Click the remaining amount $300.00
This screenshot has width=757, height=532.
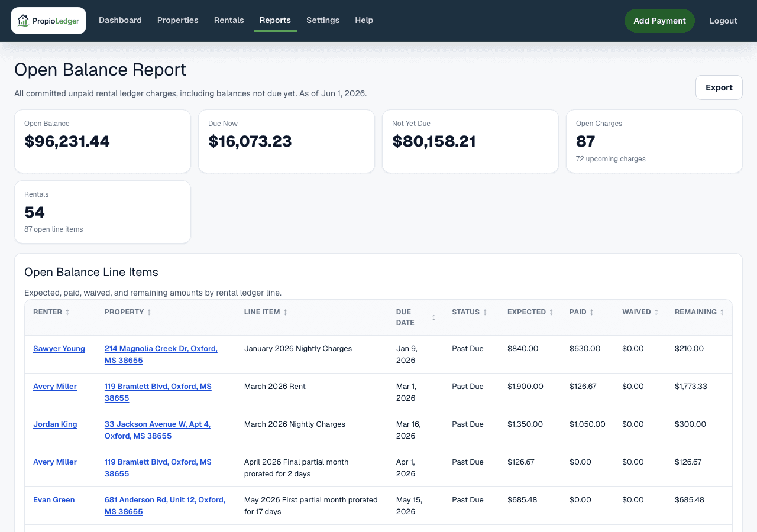690,424
